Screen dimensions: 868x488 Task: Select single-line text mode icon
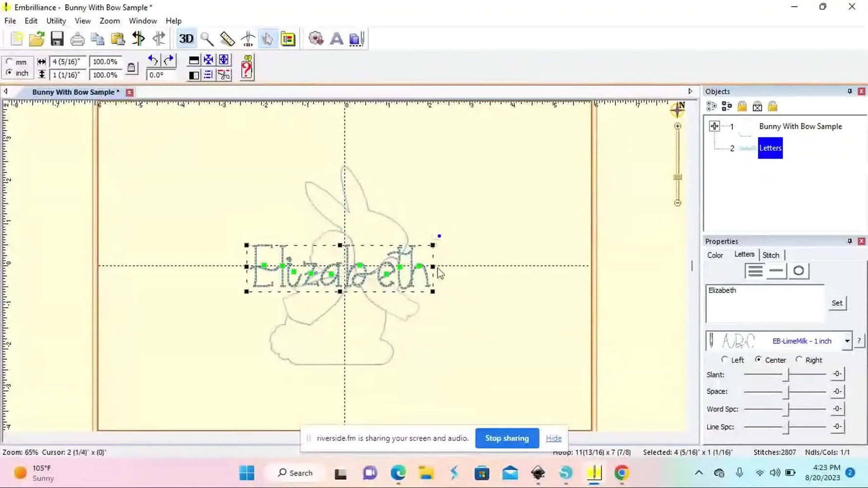point(776,271)
